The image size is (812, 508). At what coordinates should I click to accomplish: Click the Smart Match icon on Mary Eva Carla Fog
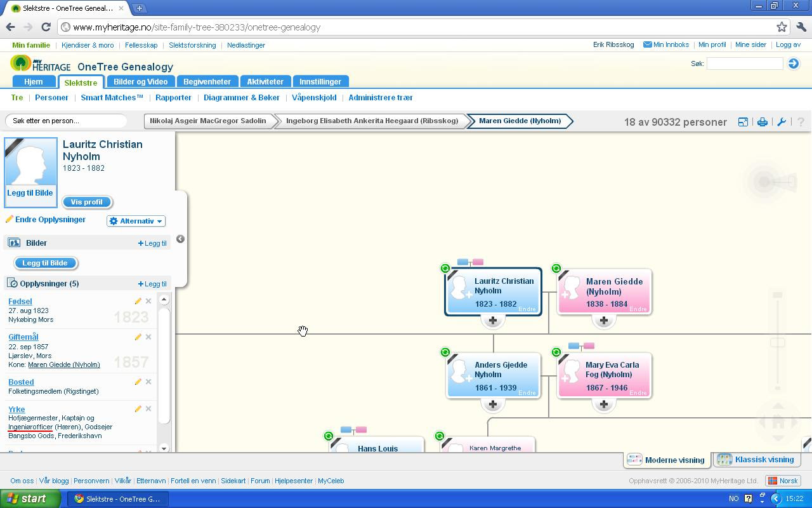556,352
